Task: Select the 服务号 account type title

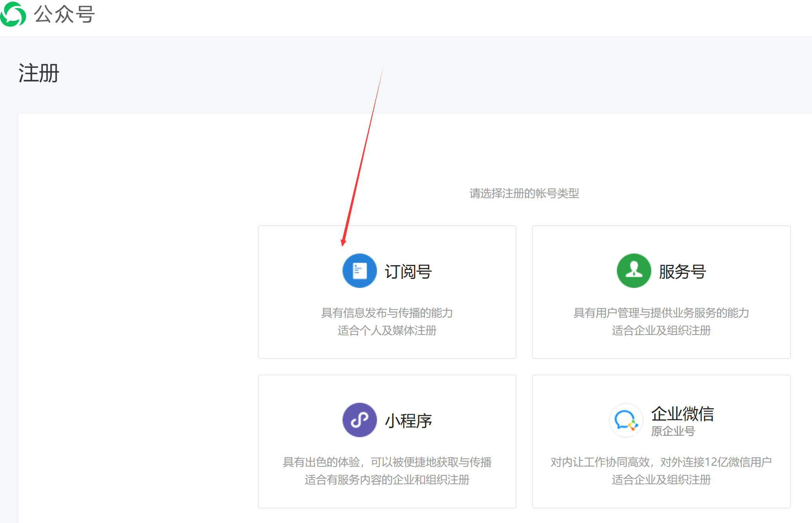Action: click(x=682, y=271)
